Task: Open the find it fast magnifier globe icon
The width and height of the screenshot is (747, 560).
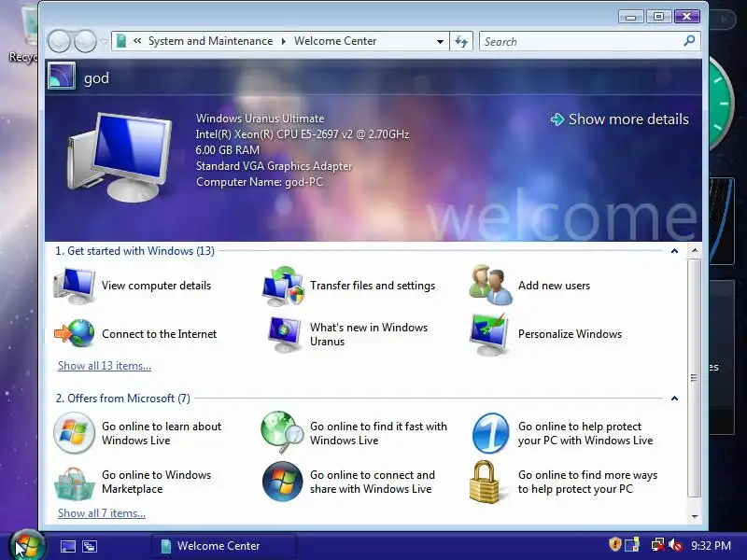Action: [282, 432]
